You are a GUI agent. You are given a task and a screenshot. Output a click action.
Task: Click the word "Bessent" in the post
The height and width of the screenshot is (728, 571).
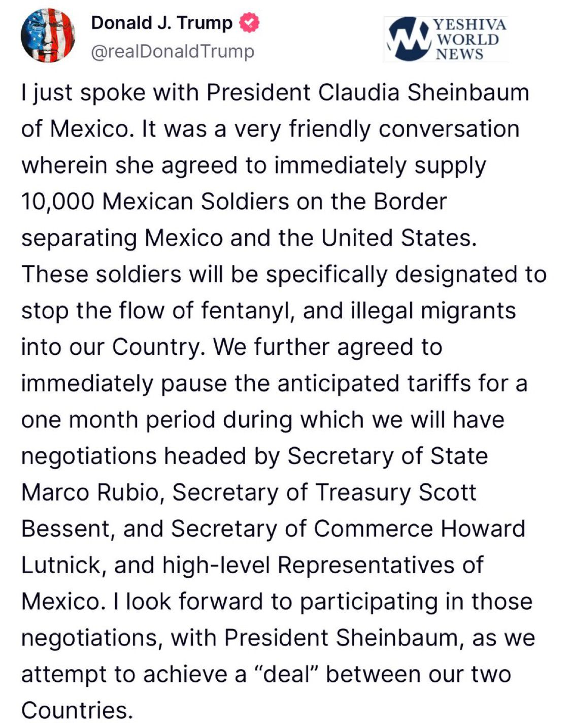pyautogui.click(x=64, y=528)
